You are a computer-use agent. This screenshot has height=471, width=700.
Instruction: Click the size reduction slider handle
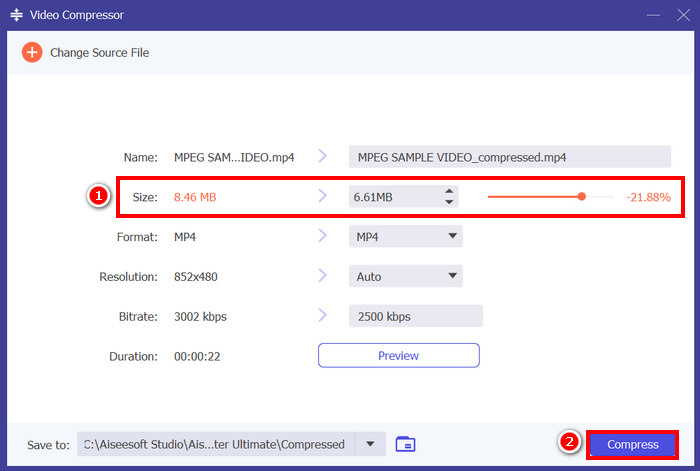[582, 197]
